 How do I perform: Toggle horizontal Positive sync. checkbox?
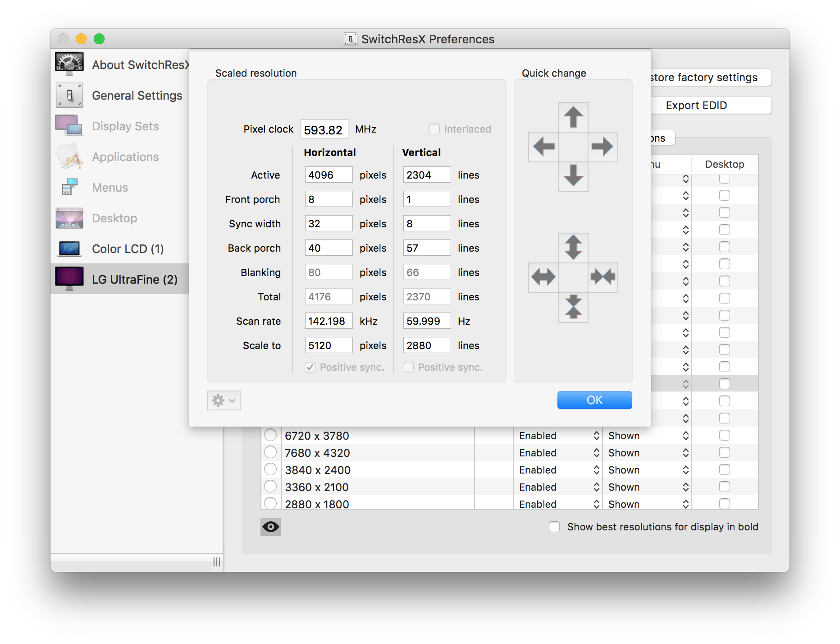coord(310,367)
